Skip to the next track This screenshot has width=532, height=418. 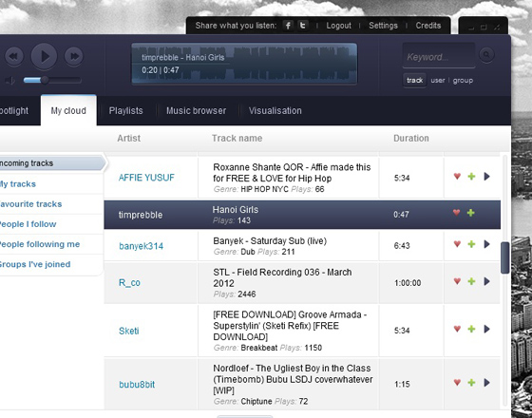pyautogui.click(x=74, y=56)
